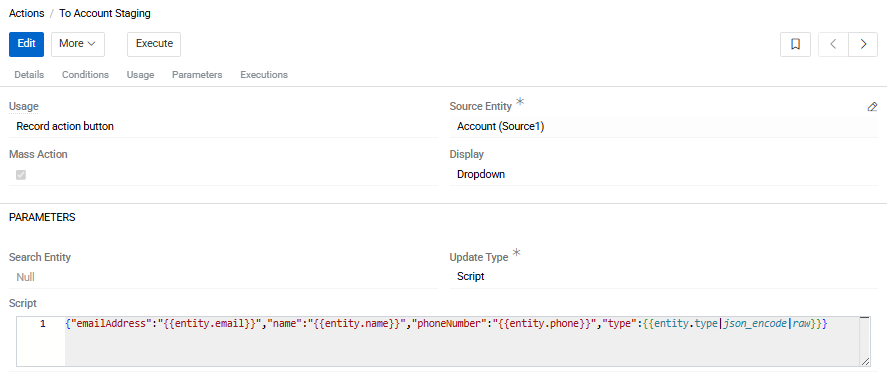887x374 pixels.
Task: Click 'To Account Staging' breadcrumb title
Action: [x=105, y=13]
